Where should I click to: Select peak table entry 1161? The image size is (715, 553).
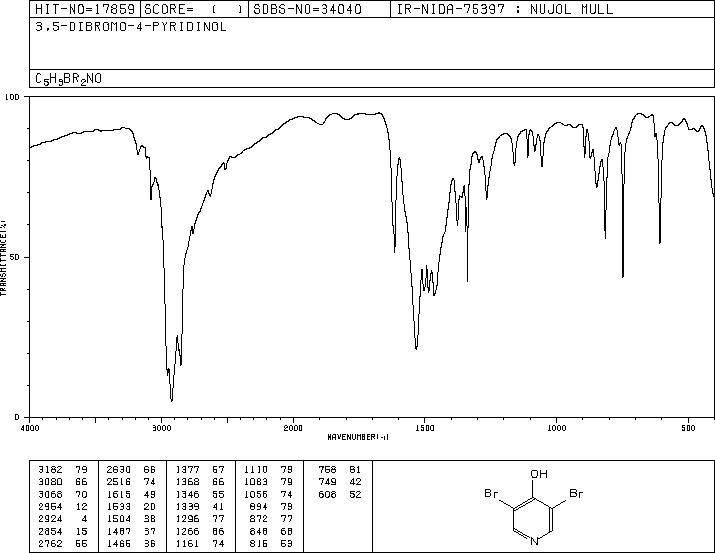200,543
